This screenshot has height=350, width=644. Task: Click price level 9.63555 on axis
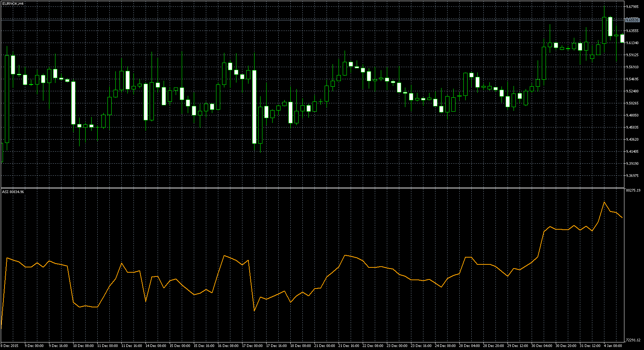point(632,31)
